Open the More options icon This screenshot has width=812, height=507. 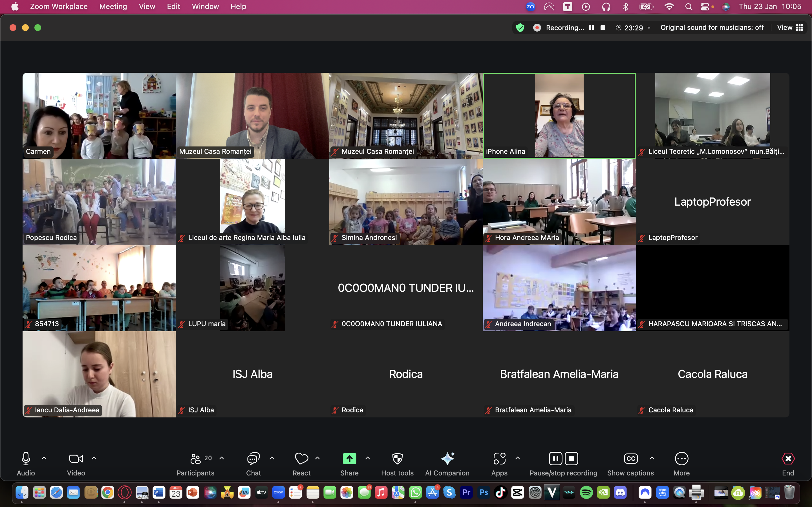point(681,458)
